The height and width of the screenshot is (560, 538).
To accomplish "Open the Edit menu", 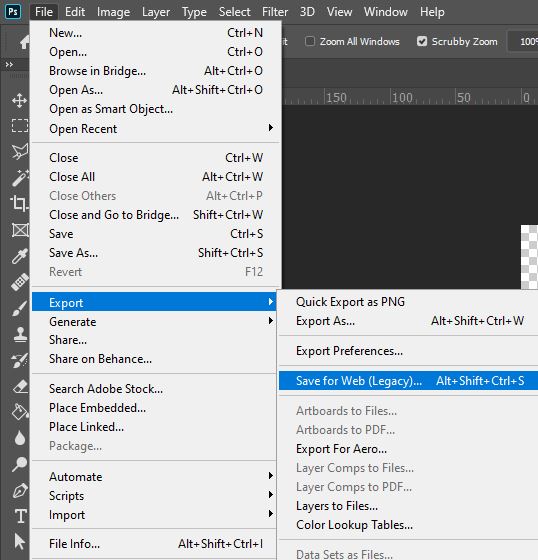I will (x=75, y=12).
